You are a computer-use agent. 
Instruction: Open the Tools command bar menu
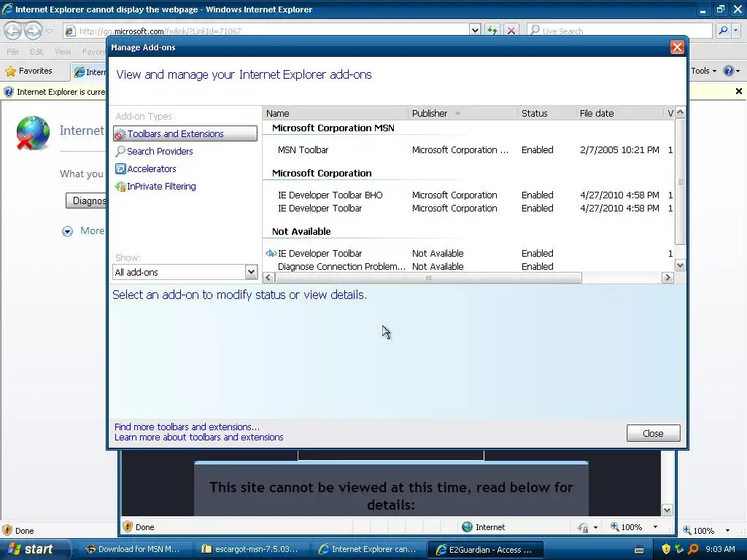[x=704, y=71]
